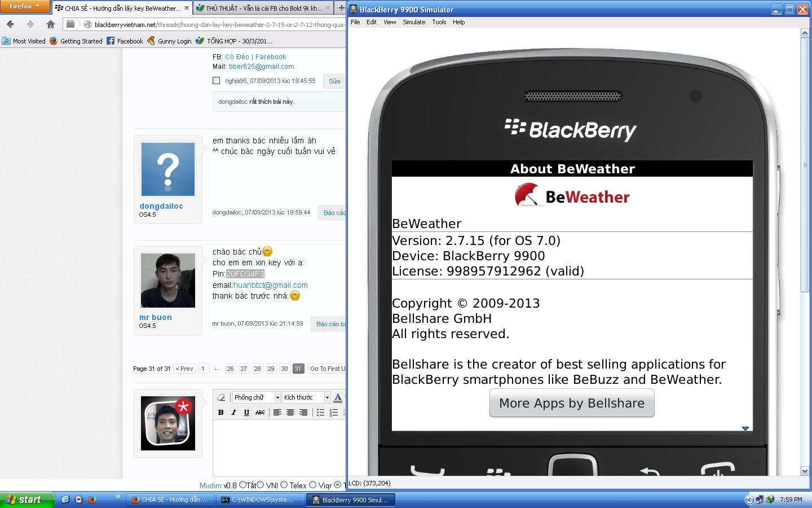Screen dimensions: 812x508
Task: Open the Kích thước size dropdown
Action: coord(306,397)
